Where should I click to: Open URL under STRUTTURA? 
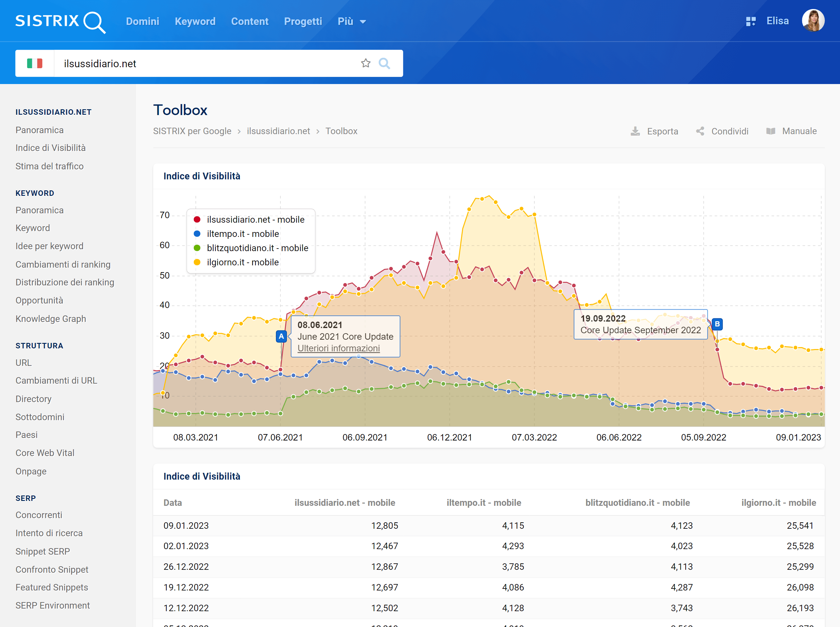24,363
